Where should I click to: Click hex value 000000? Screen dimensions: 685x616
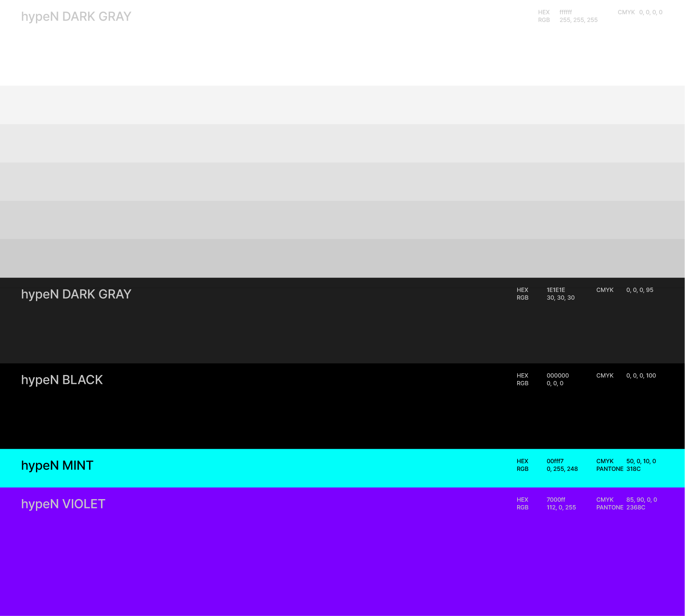point(557,376)
